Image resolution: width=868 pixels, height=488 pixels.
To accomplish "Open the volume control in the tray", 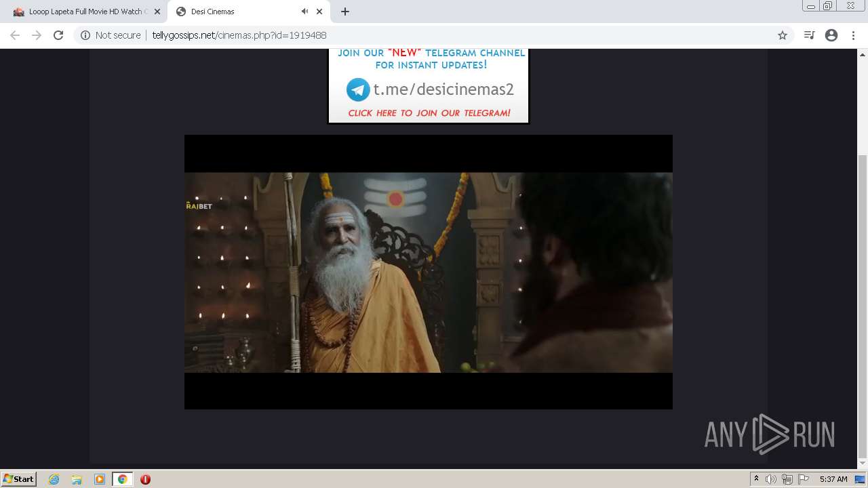I will click(771, 479).
